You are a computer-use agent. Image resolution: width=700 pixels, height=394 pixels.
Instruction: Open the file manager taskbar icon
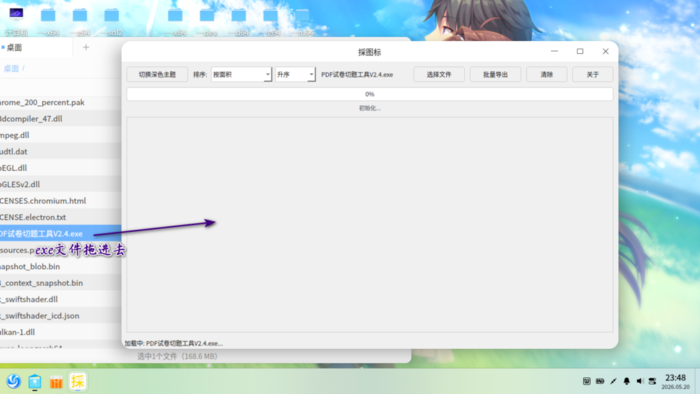coord(35,382)
